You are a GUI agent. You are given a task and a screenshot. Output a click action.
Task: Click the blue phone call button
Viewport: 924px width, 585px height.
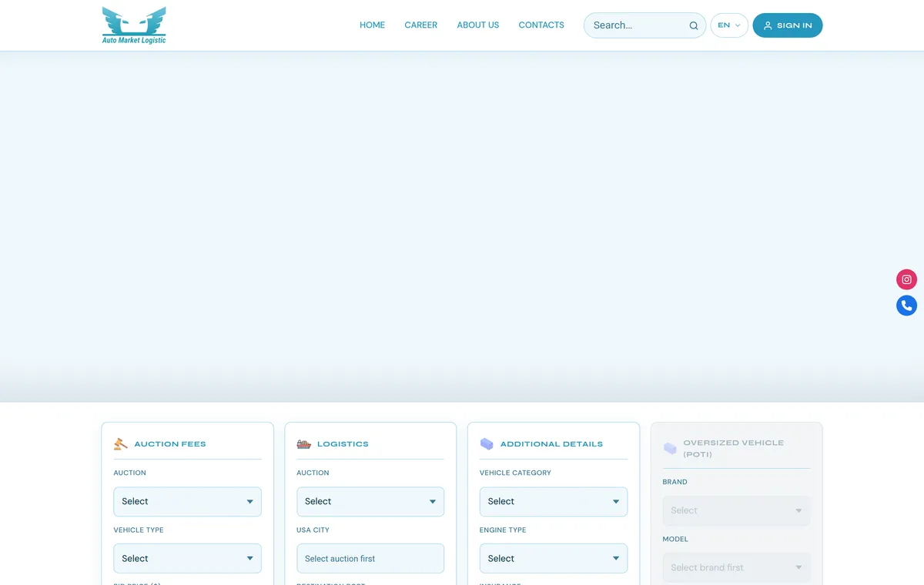tap(907, 306)
